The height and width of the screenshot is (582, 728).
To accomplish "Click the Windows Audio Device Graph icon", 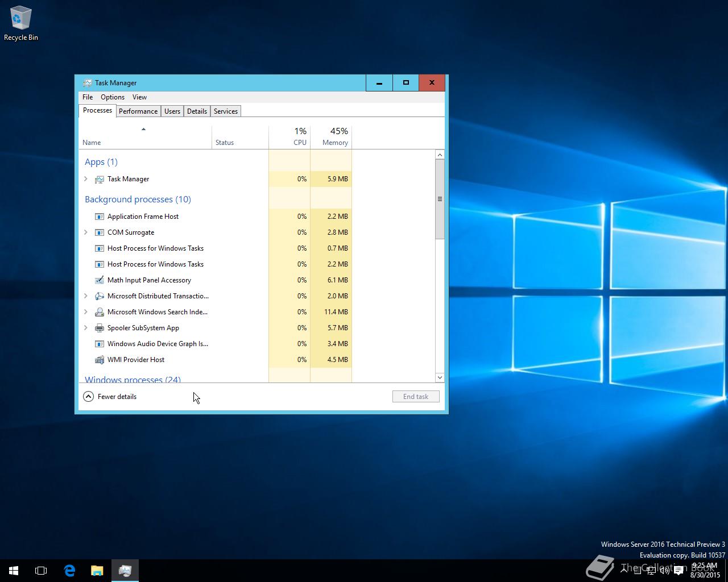I will pyautogui.click(x=100, y=344).
